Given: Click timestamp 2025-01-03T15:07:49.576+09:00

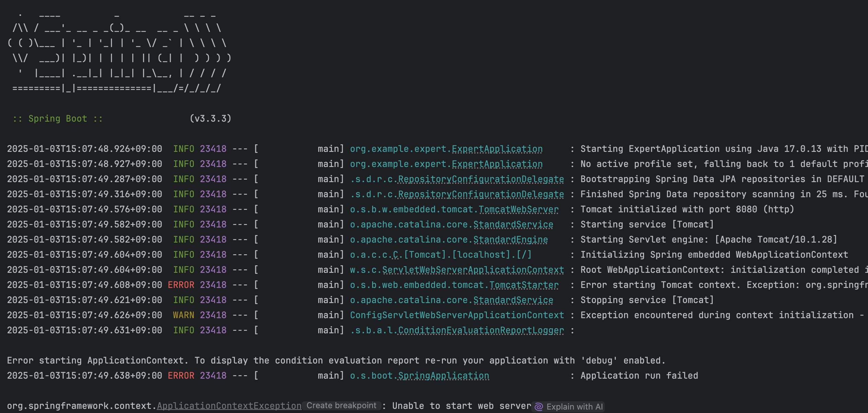Looking at the screenshot, I should (x=85, y=209).
